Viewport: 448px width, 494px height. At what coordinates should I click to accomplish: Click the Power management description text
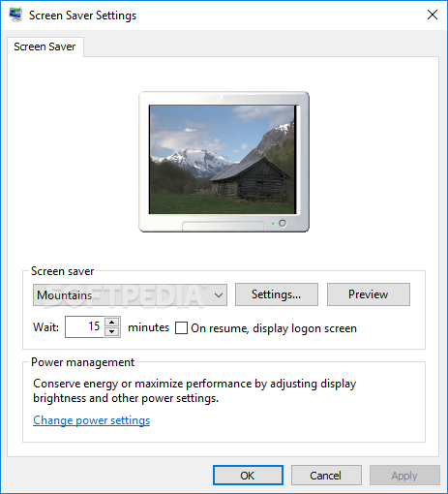(x=194, y=390)
